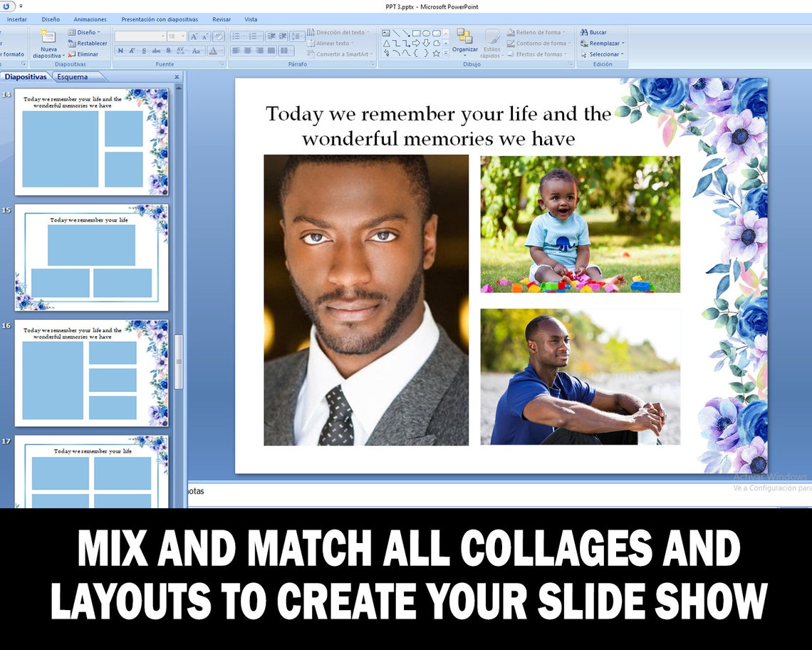Switch to the Vista ribbon tab
This screenshot has height=650, width=812.
click(251, 19)
